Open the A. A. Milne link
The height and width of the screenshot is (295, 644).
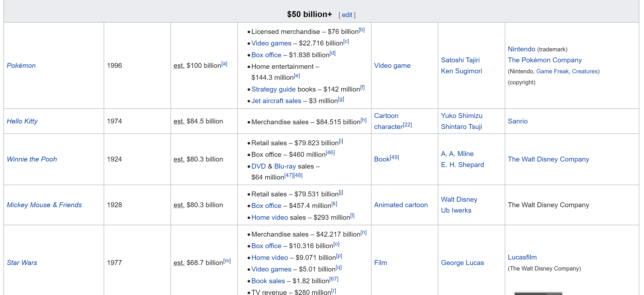(457, 154)
